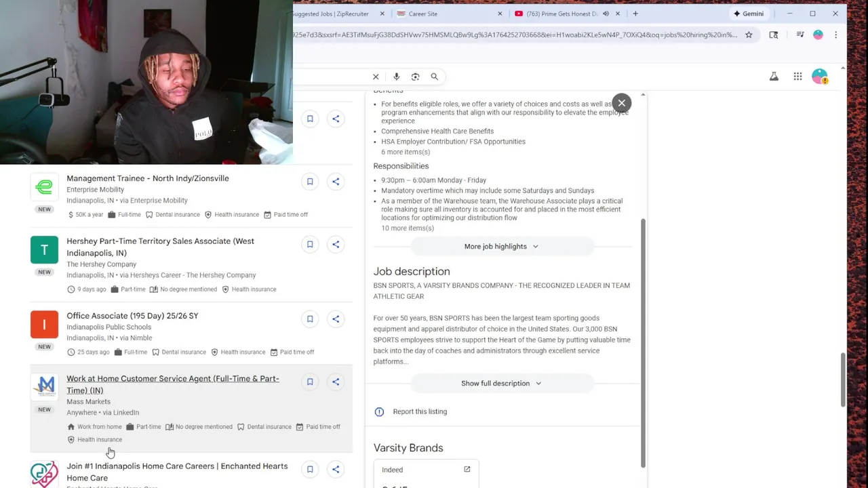Viewport: 868px width, 488px height.
Task: Click the Indianapolis Public Schools I logo
Action: pyautogui.click(x=44, y=325)
